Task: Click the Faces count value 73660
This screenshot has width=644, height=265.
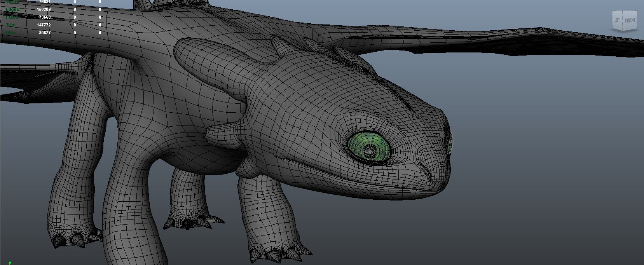Action: click(45, 17)
